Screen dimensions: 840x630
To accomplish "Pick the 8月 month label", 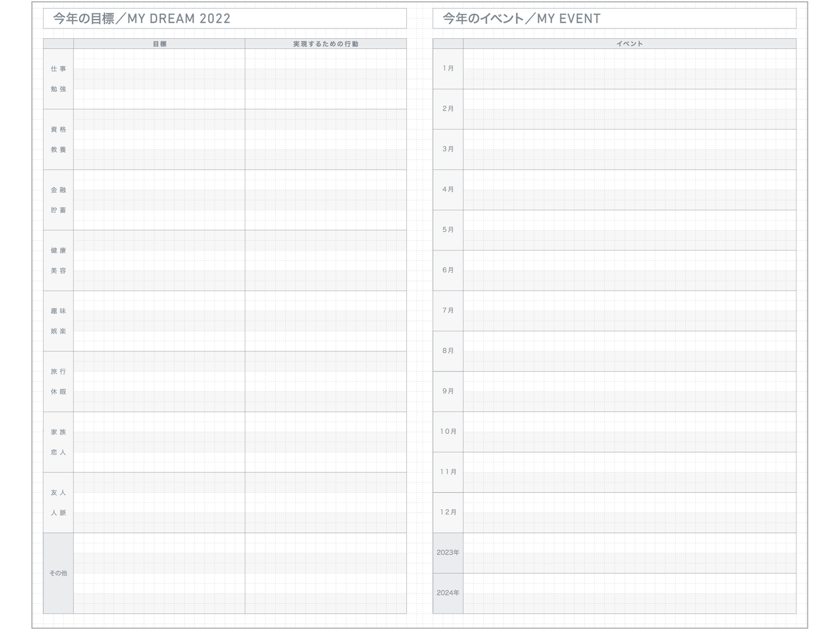I will [448, 351].
